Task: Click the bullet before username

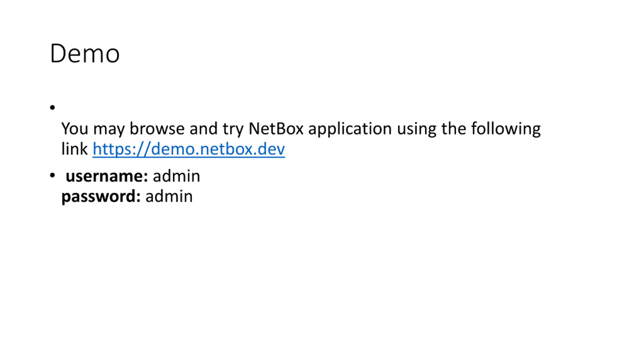Action: coord(52,175)
